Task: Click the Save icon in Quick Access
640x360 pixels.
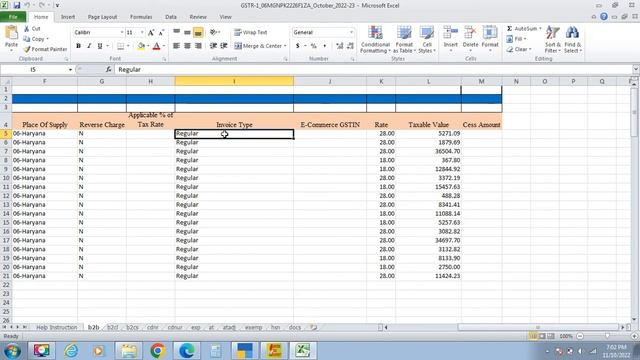Action: tap(17, 5)
